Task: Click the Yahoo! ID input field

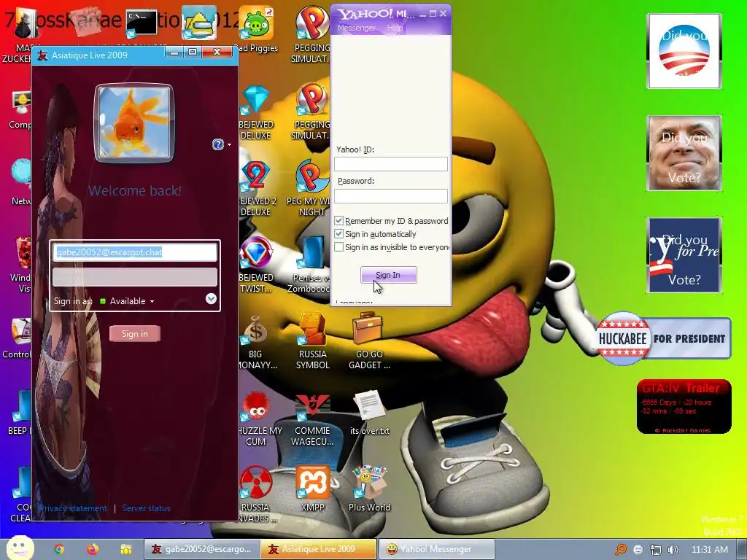Action: 391,164
